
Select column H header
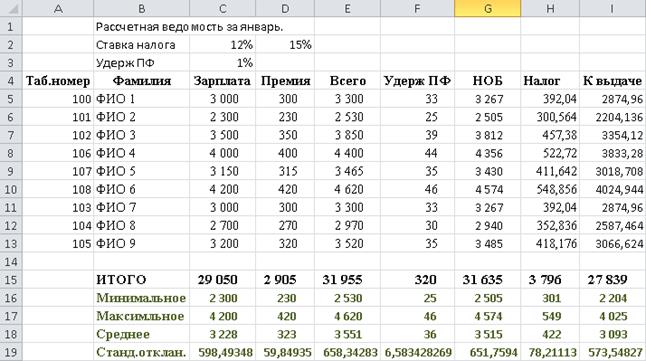(x=550, y=8)
